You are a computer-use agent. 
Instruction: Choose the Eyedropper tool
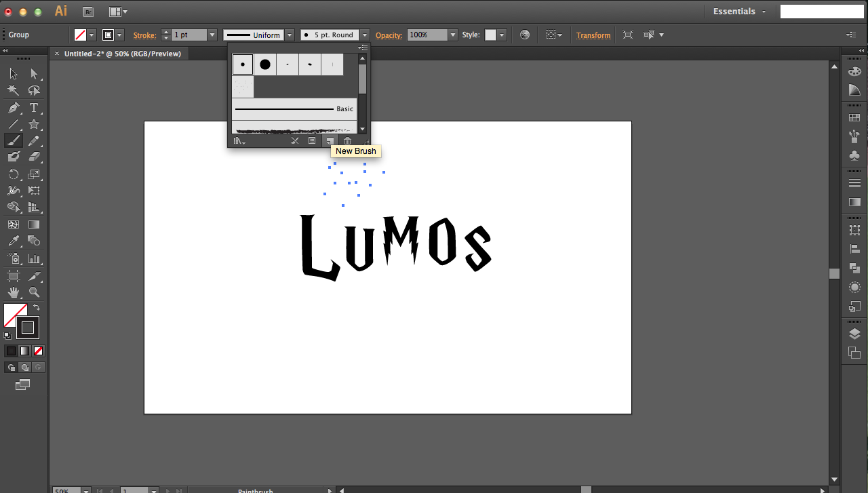14,241
